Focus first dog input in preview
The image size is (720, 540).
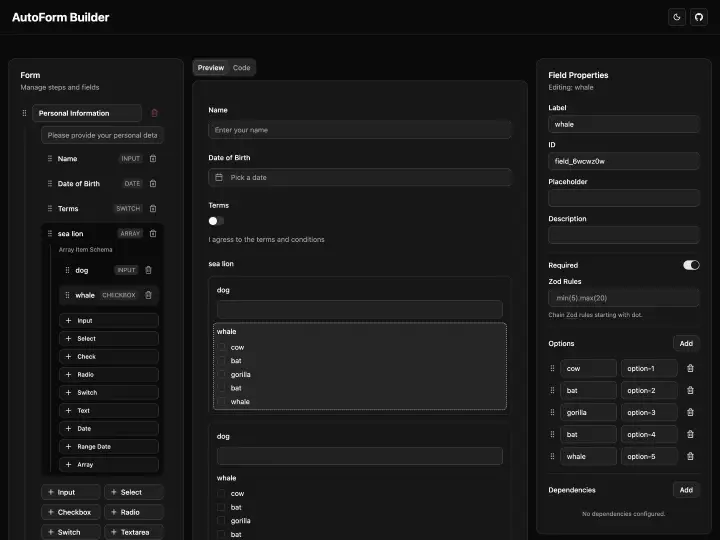click(x=360, y=309)
